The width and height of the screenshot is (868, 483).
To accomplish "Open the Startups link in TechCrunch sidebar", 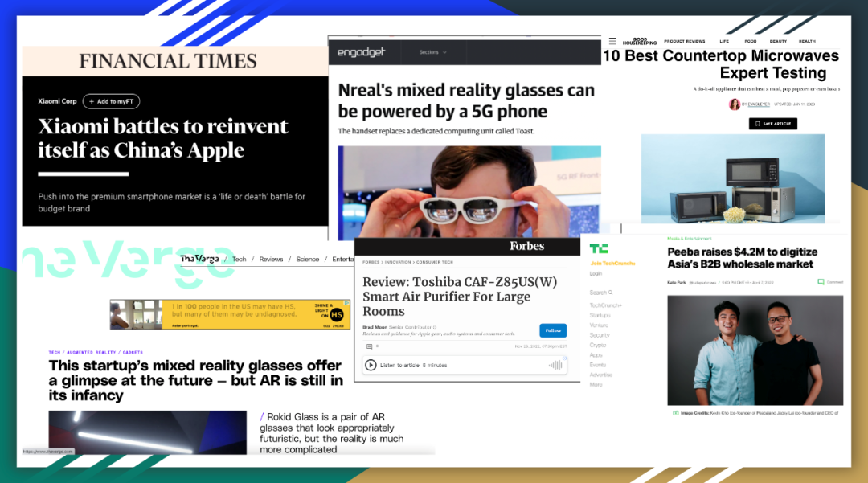I will tap(600, 315).
